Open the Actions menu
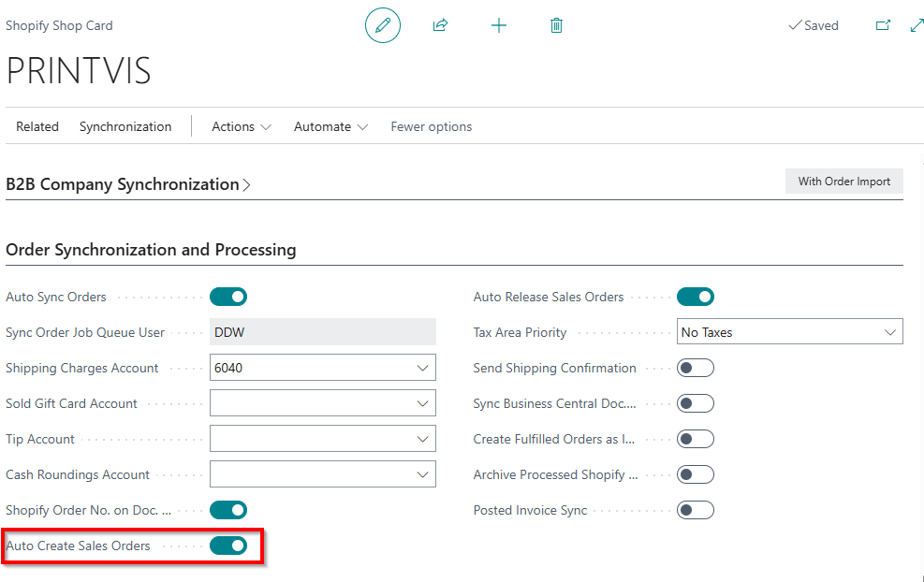This screenshot has height=582, width=924. point(241,126)
